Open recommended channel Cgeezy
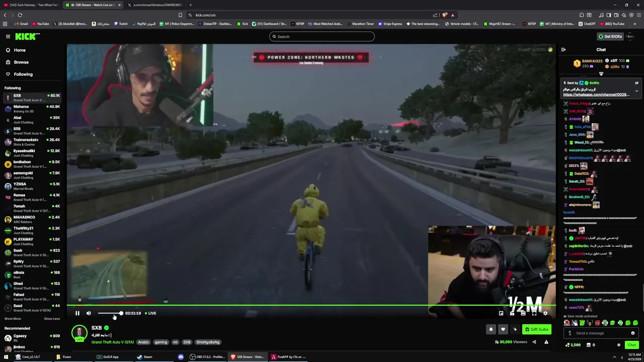The width and height of the screenshot is (644, 362). click(x=32, y=338)
